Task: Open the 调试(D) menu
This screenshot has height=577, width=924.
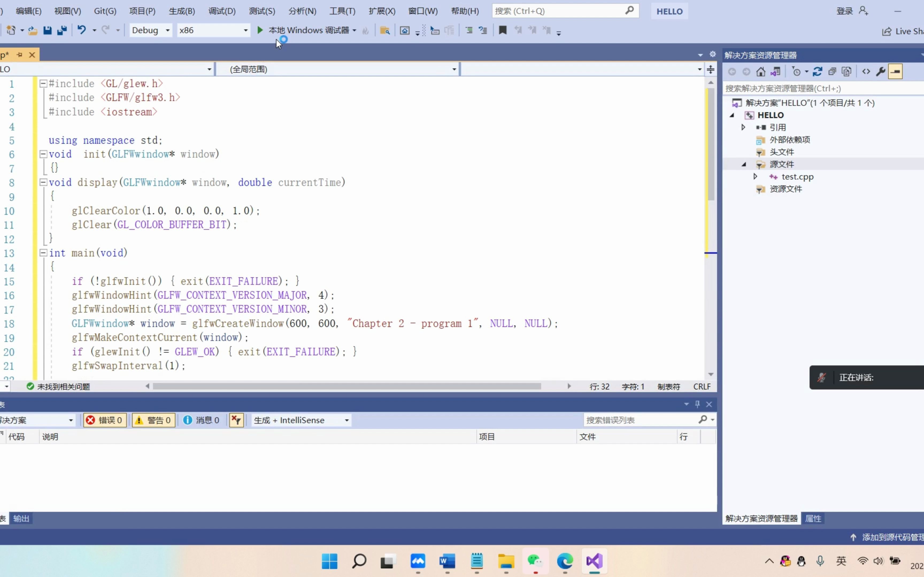Action: click(222, 11)
